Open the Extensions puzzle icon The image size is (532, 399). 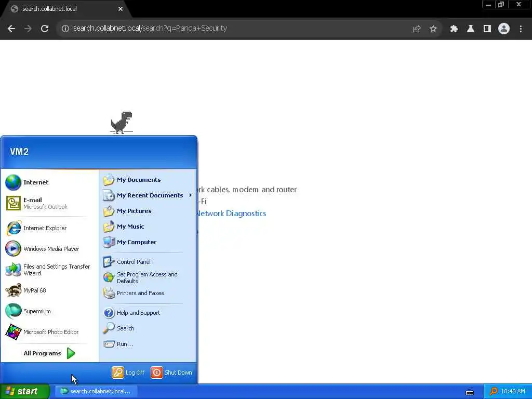tap(454, 29)
